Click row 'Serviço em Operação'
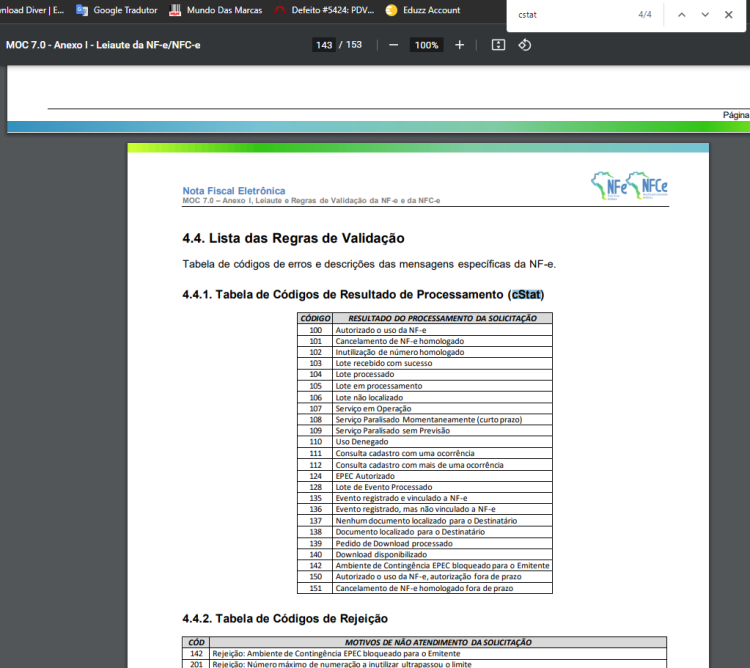The height and width of the screenshot is (668, 750). (x=425, y=408)
